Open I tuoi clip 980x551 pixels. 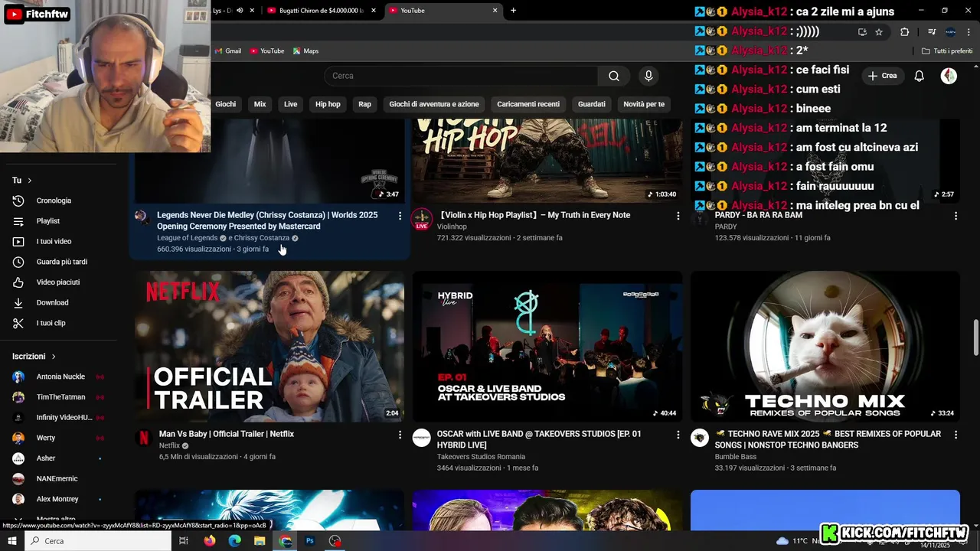click(51, 323)
